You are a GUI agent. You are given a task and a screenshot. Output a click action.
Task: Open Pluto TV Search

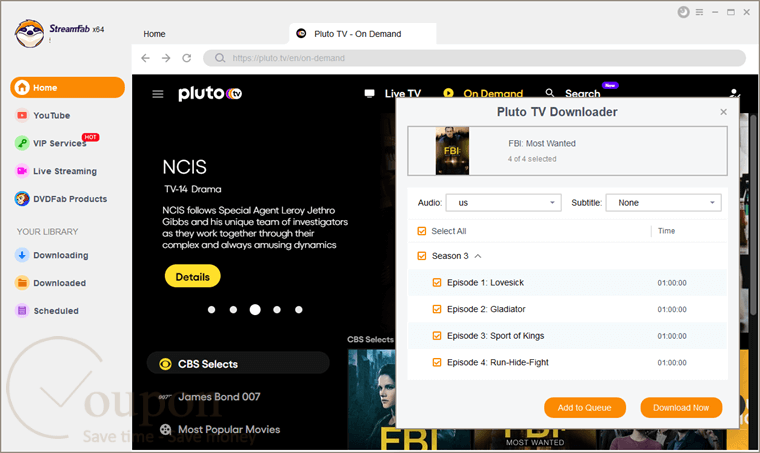(x=573, y=94)
